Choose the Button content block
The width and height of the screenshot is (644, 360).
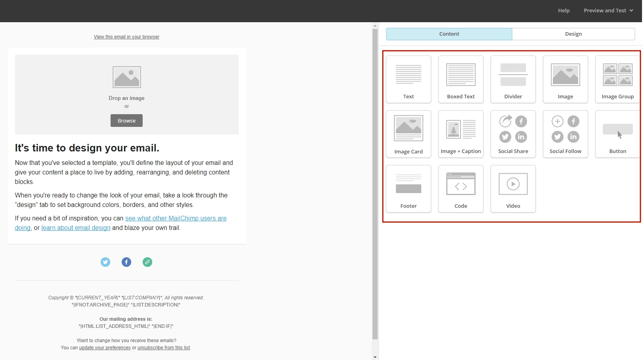point(617,134)
